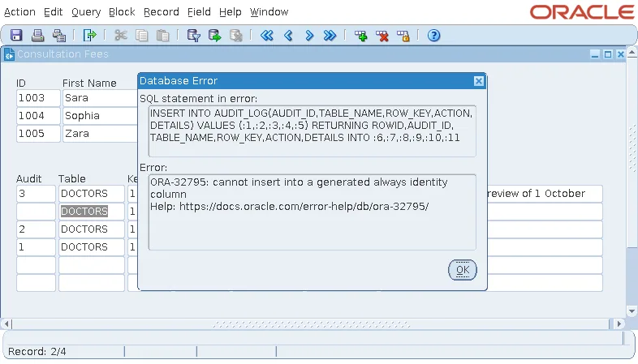
Task: Click the highlighted DOCTORS table field
Action: [x=91, y=212]
